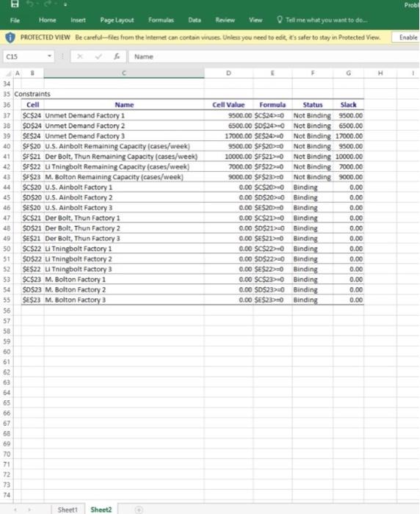Viewport: 420px width, 514px height.
Task: Switch to the Sheet1 tab
Action: click(68, 510)
